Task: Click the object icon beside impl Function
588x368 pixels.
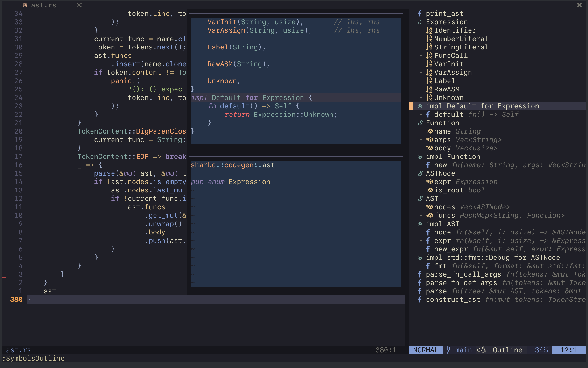Action: pos(420,156)
